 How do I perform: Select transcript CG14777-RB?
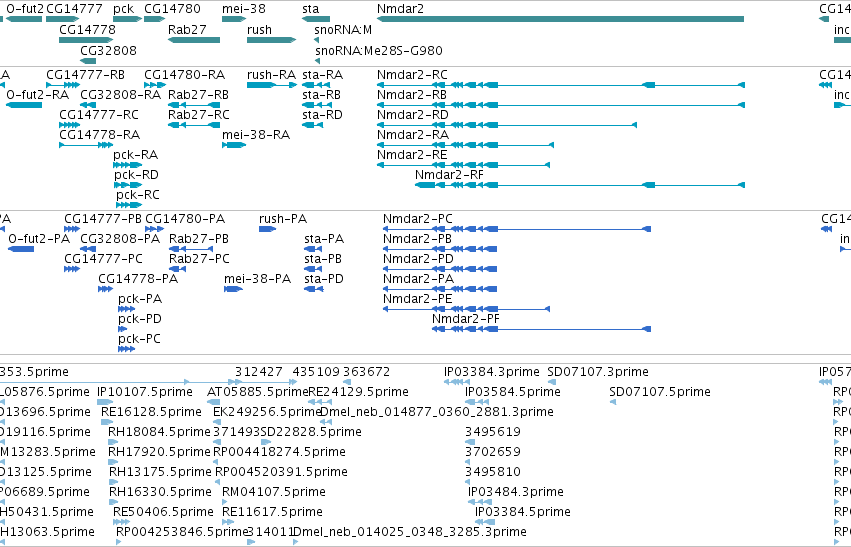pos(85,74)
